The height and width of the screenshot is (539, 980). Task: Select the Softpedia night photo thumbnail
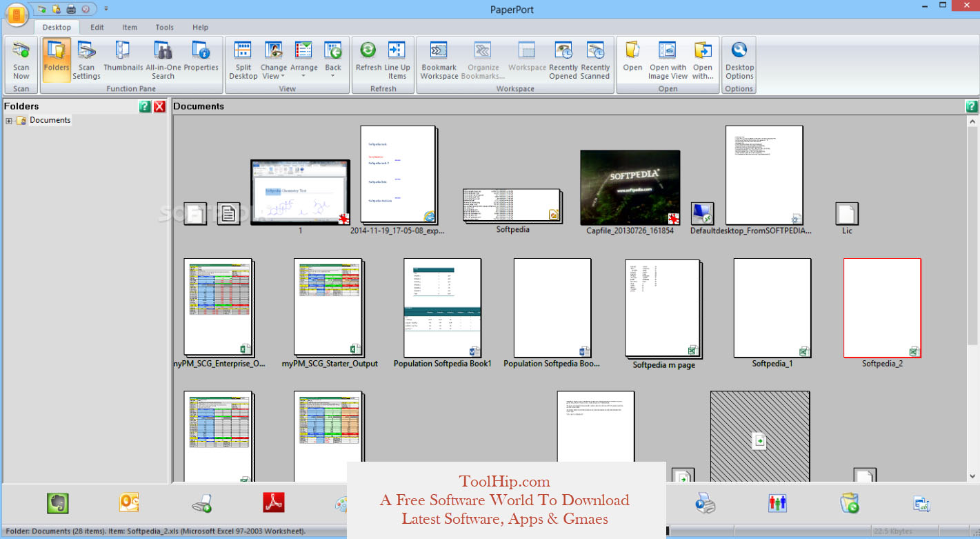tap(630, 188)
